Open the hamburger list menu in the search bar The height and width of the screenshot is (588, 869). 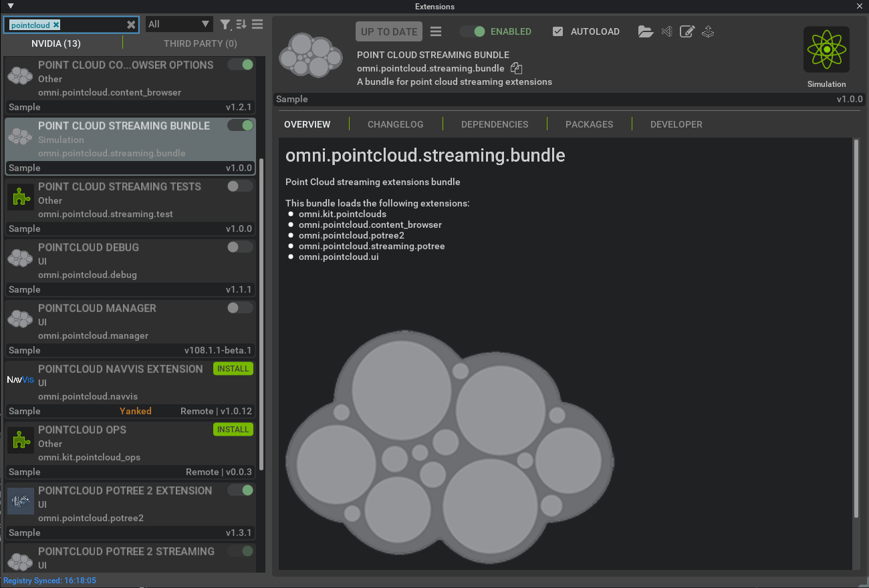click(257, 23)
